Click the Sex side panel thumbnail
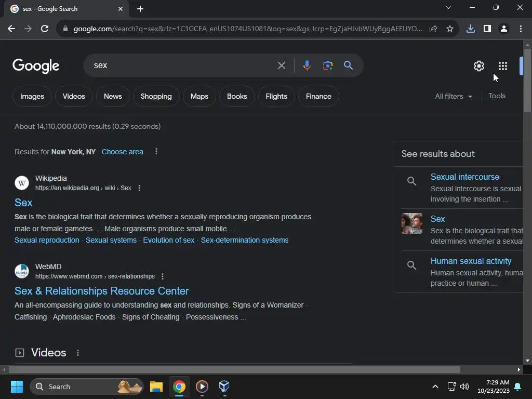532x399 pixels. (412, 223)
